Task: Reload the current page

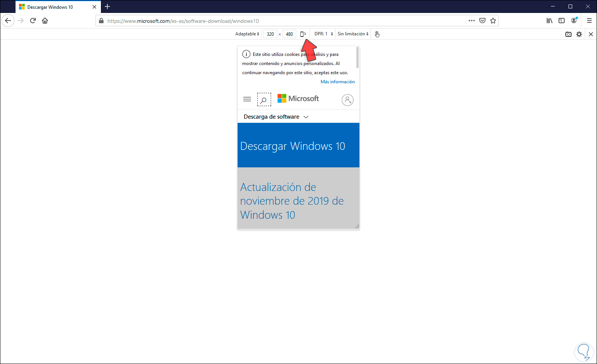Action: [x=33, y=21]
